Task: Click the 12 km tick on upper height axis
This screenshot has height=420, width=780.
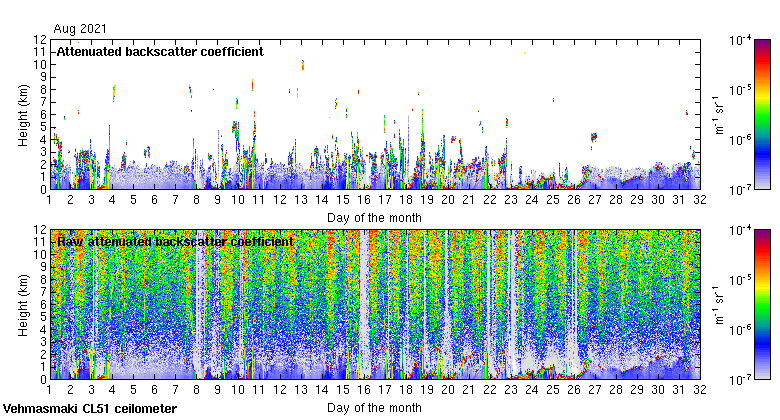Action: point(39,40)
